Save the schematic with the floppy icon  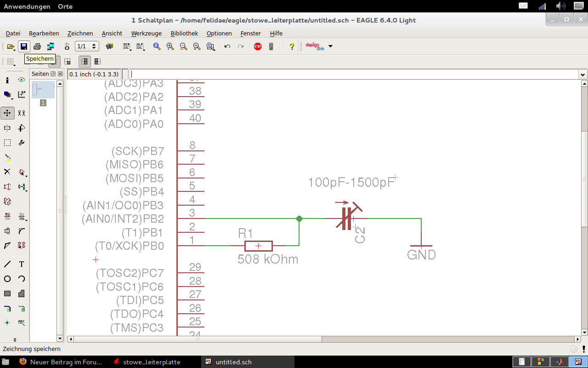pos(24,46)
